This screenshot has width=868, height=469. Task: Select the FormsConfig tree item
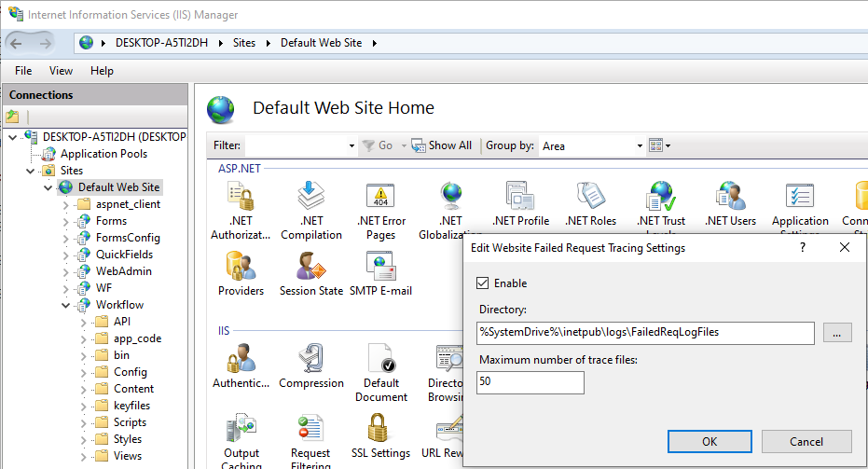pos(128,238)
